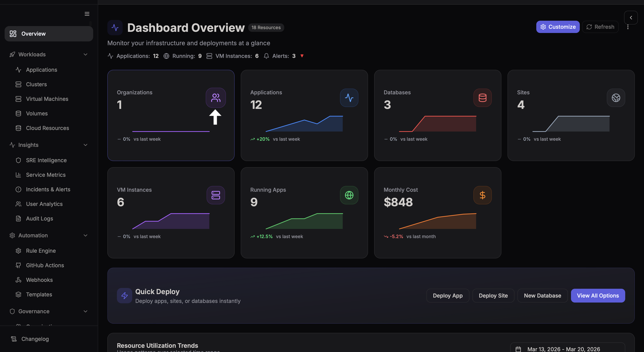Collapse the Automation section
Viewport: 644px width, 352px height.
tap(85, 235)
